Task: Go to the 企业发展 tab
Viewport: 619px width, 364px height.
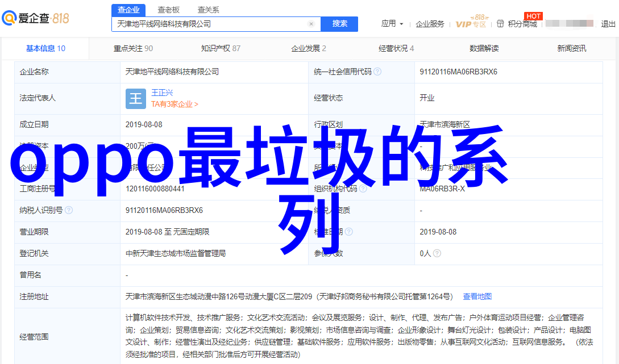Action: pyautogui.click(x=309, y=48)
